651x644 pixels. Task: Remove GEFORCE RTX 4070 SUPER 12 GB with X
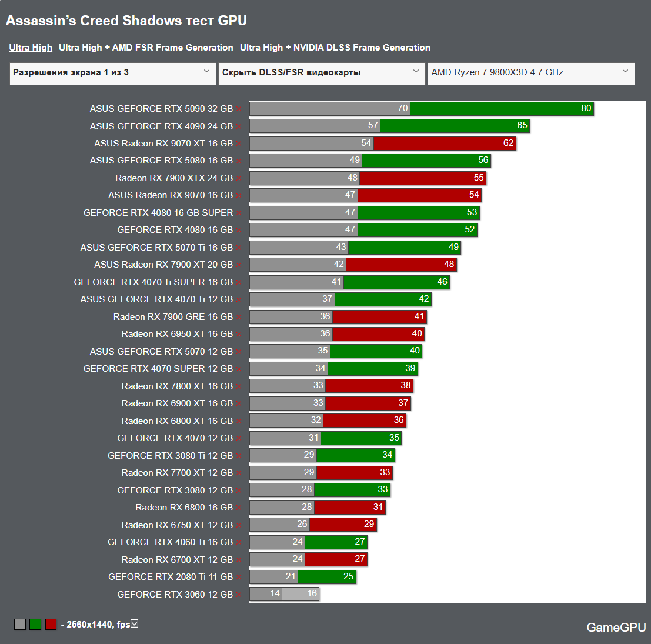(x=239, y=369)
